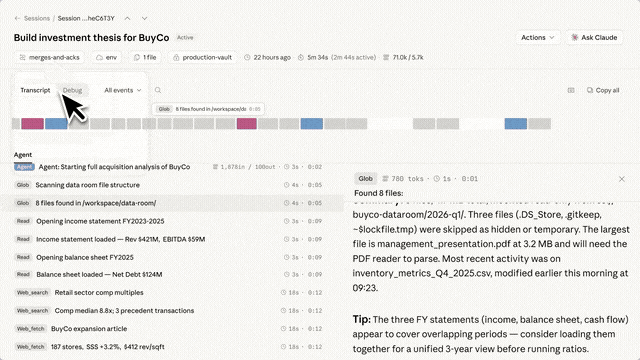This screenshot has height=360, width=640.
Task: Click the Web_search badge on Retail sector row
Action: tap(33, 293)
